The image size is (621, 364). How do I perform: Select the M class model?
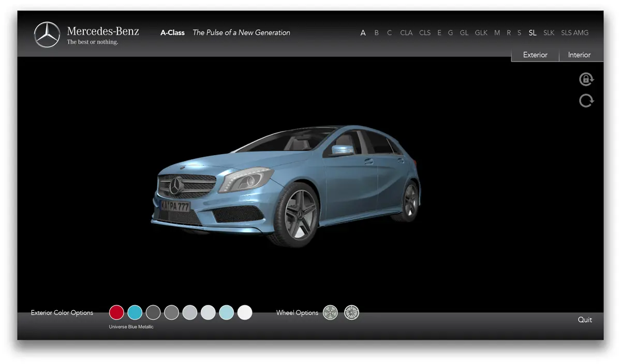[497, 33]
